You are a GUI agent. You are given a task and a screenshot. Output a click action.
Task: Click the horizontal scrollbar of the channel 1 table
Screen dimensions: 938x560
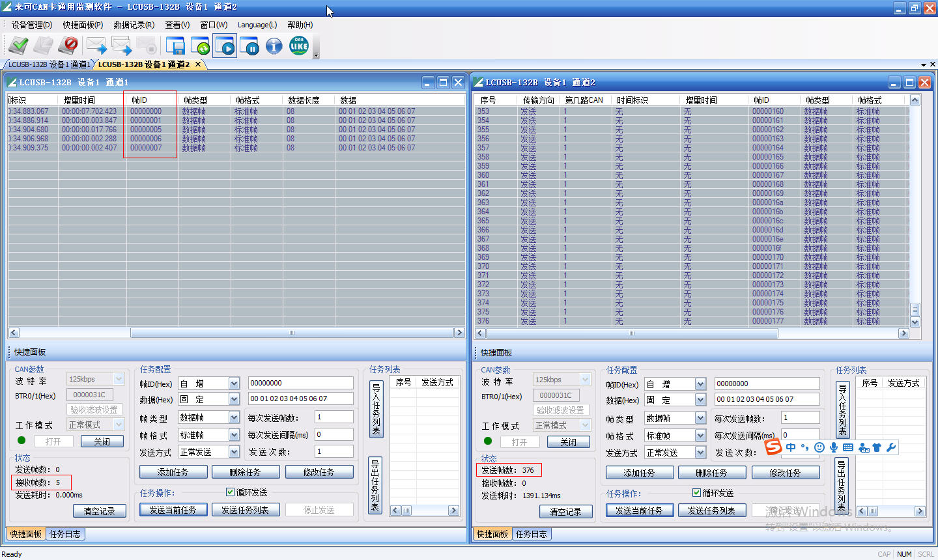[292, 333]
